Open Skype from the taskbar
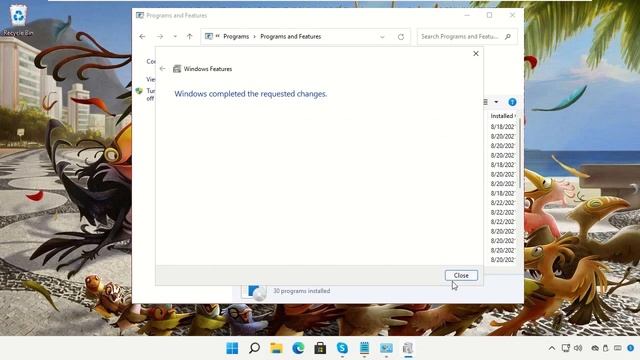640x360 pixels. 342,348
